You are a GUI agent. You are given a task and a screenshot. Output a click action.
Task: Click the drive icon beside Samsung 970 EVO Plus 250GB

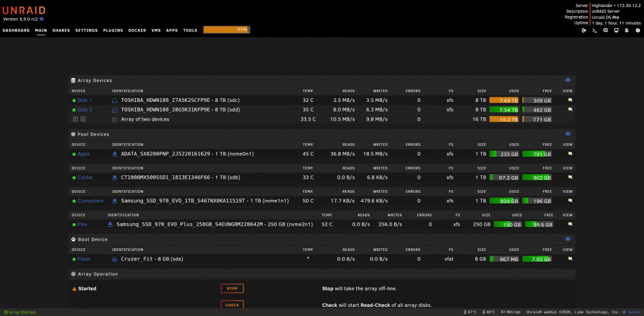click(x=110, y=224)
